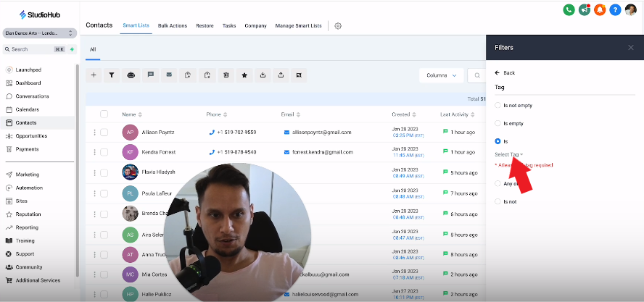
Task: Open Conversations in the sidebar
Action: pos(32,96)
